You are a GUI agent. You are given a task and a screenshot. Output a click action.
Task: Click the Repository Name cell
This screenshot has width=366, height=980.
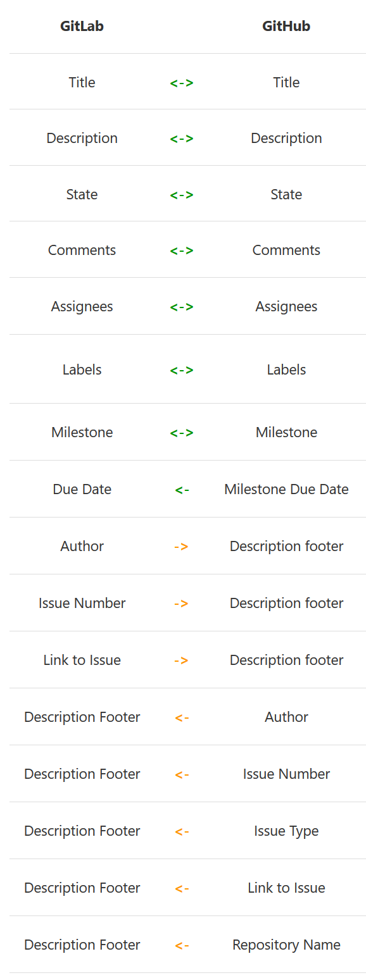pos(286,945)
